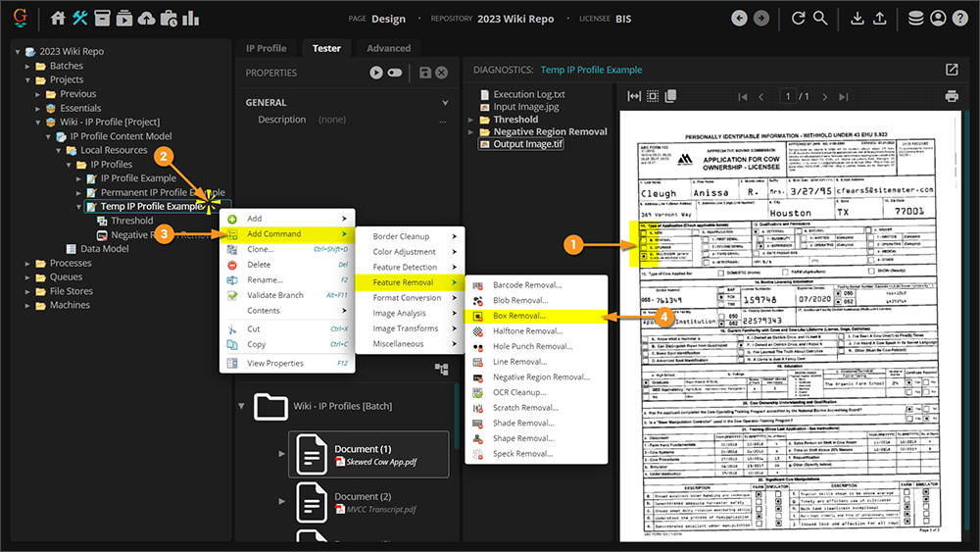
Task: Go forward with the right arrow navigation icon
Action: click(x=761, y=18)
